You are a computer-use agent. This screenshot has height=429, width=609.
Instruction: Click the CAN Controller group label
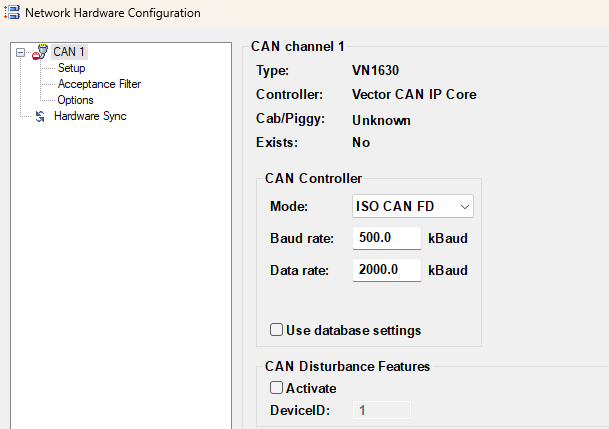[313, 179]
